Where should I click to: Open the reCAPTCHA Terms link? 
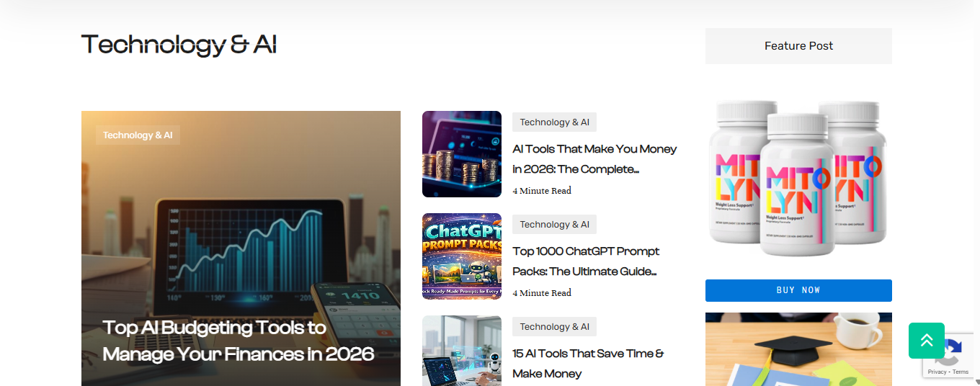(x=961, y=372)
